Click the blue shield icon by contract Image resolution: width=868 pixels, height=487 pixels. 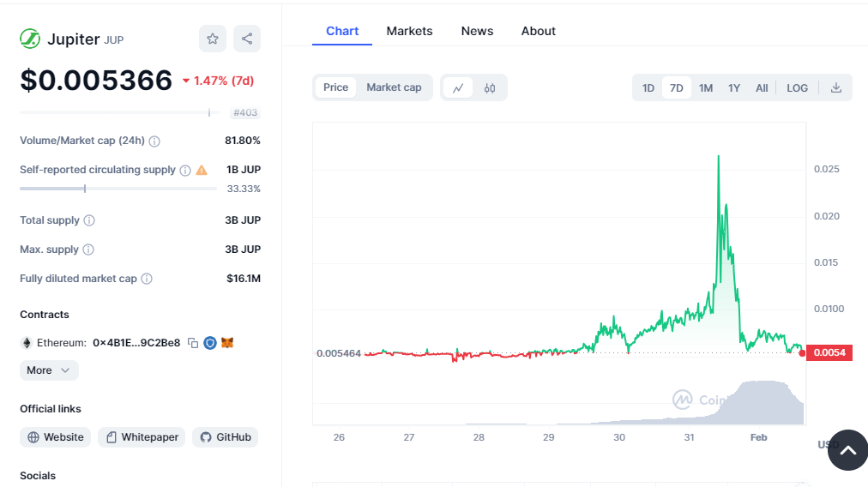pos(210,343)
